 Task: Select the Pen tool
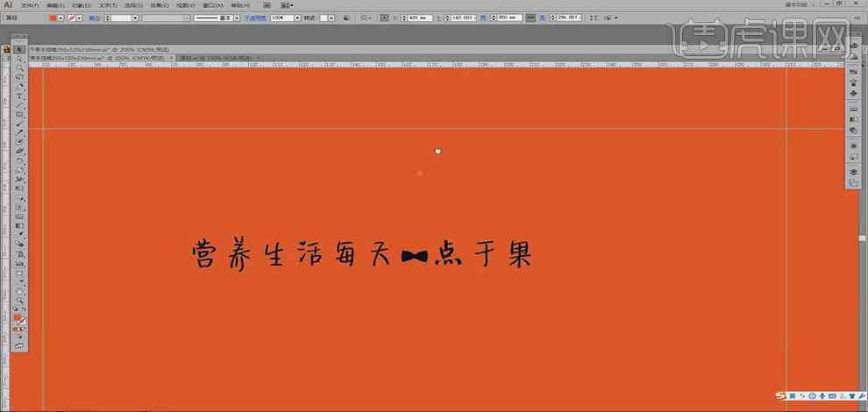pos(20,87)
